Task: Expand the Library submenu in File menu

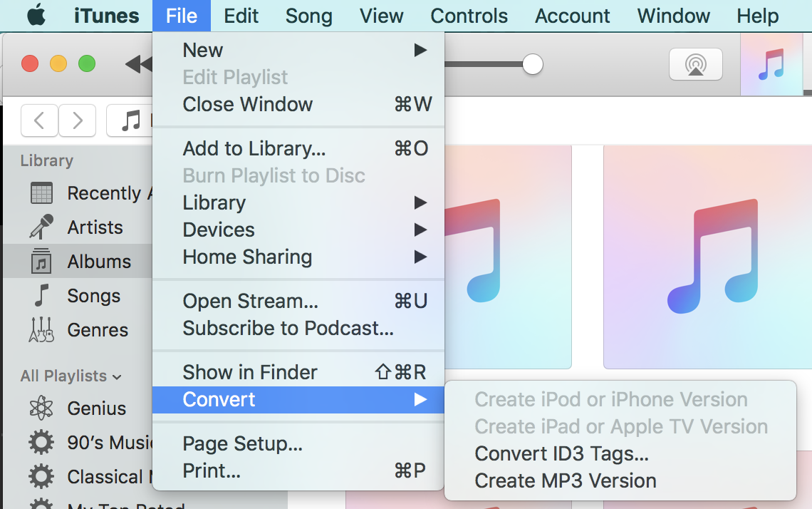Action: (298, 202)
